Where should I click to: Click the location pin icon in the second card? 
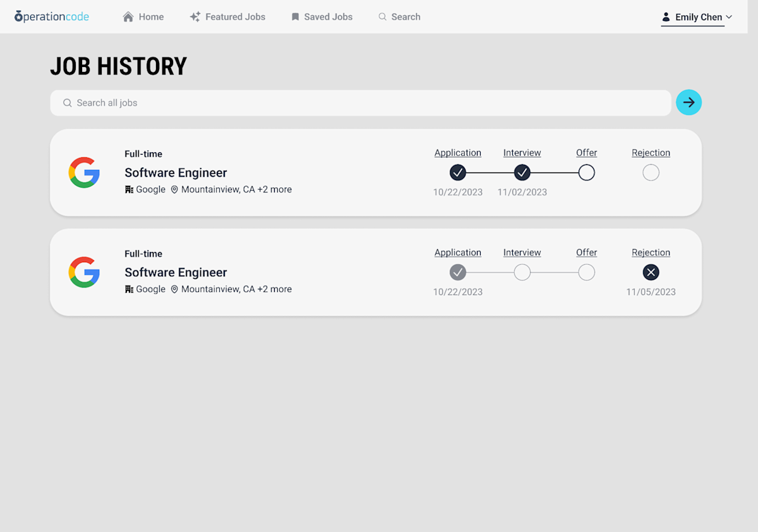tap(174, 289)
